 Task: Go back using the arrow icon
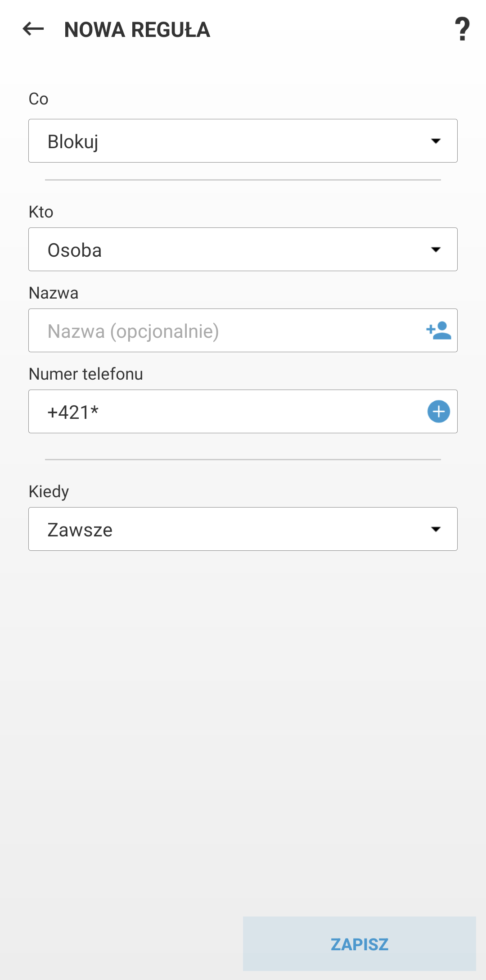(x=33, y=29)
